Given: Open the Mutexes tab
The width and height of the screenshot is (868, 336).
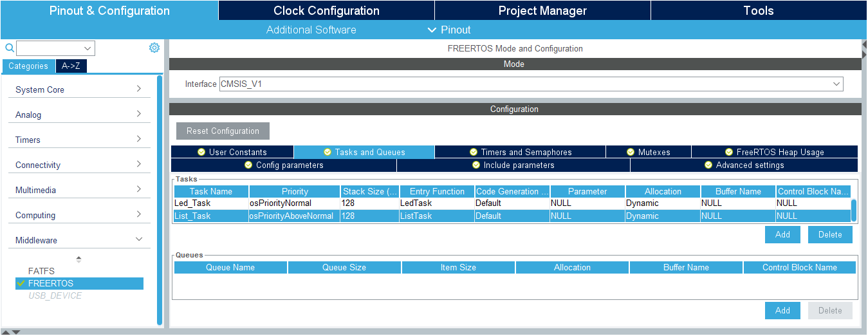Looking at the screenshot, I should [649, 152].
